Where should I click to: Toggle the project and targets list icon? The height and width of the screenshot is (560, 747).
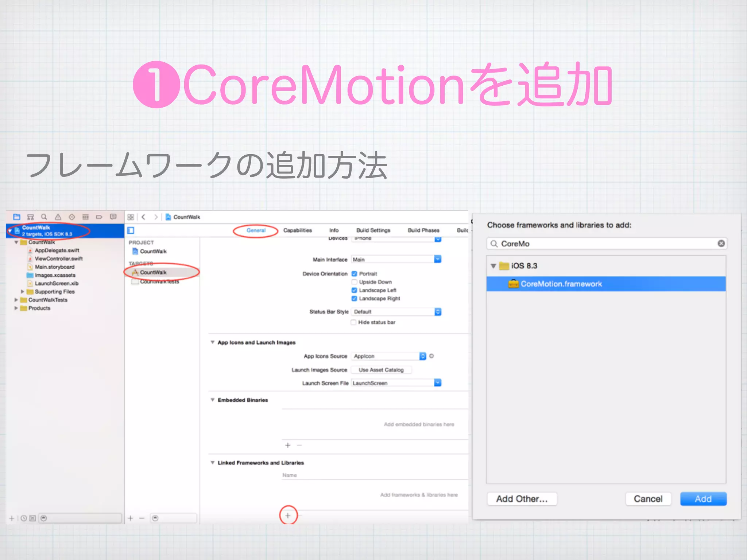[131, 230]
